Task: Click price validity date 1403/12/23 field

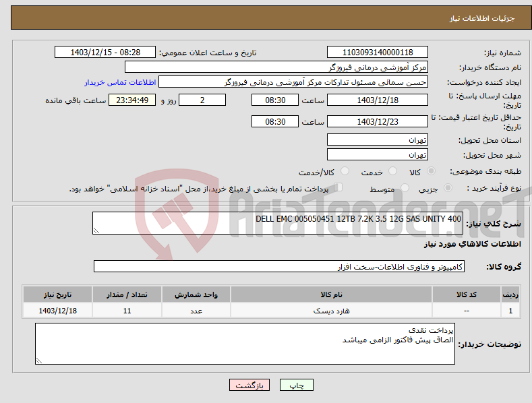Action: coord(378,121)
